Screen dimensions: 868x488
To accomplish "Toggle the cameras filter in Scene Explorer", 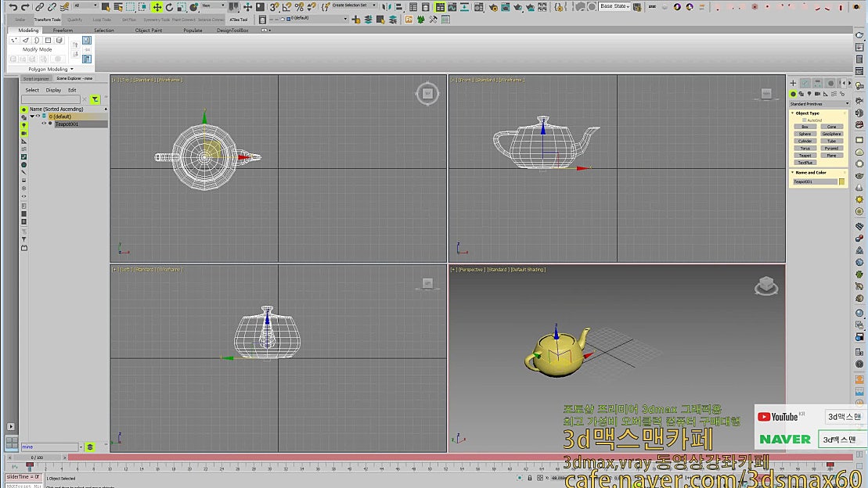I will click(x=24, y=133).
